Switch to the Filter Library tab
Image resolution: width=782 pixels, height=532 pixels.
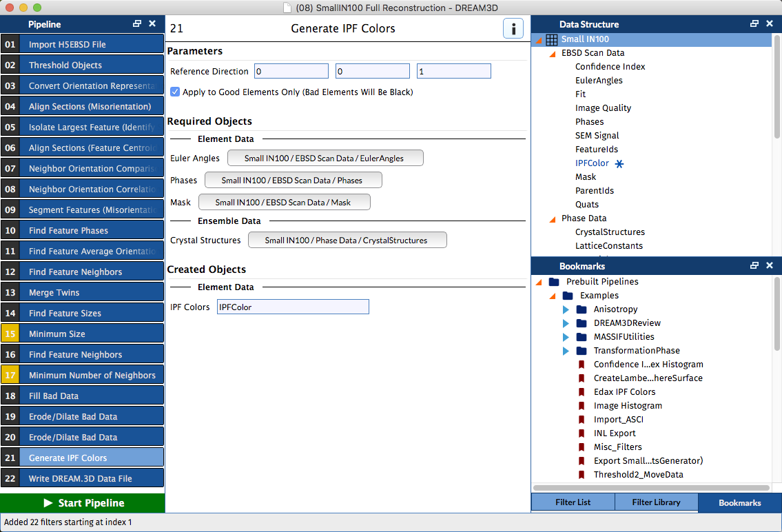tap(657, 502)
